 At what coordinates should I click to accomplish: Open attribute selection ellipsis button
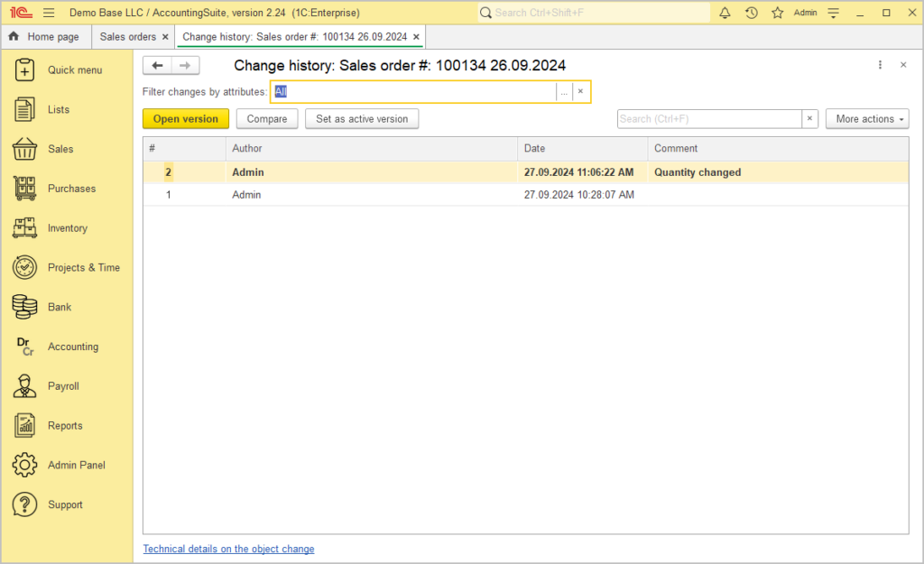point(564,91)
